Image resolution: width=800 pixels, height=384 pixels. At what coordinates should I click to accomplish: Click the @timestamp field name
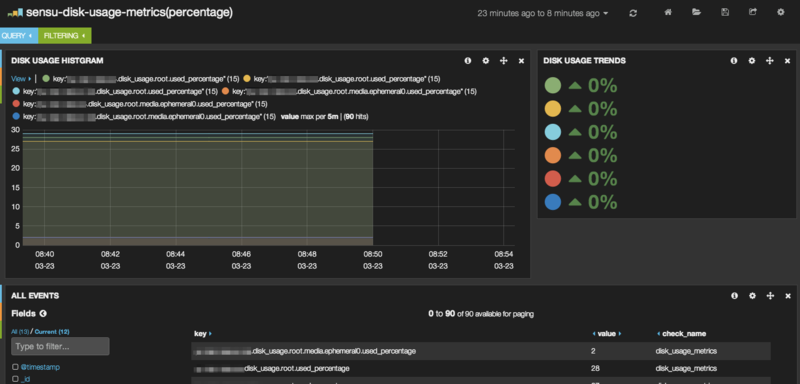pos(40,367)
